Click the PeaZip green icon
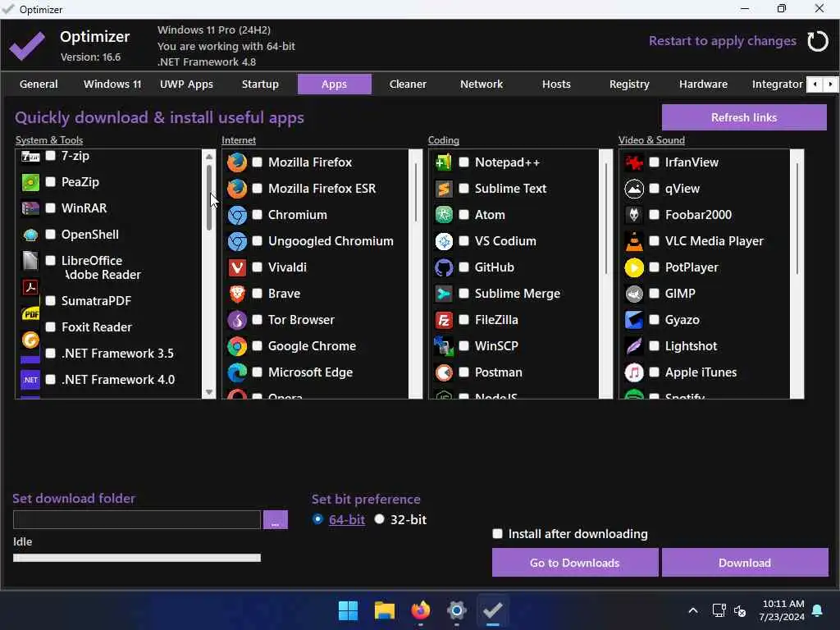 pos(30,182)
